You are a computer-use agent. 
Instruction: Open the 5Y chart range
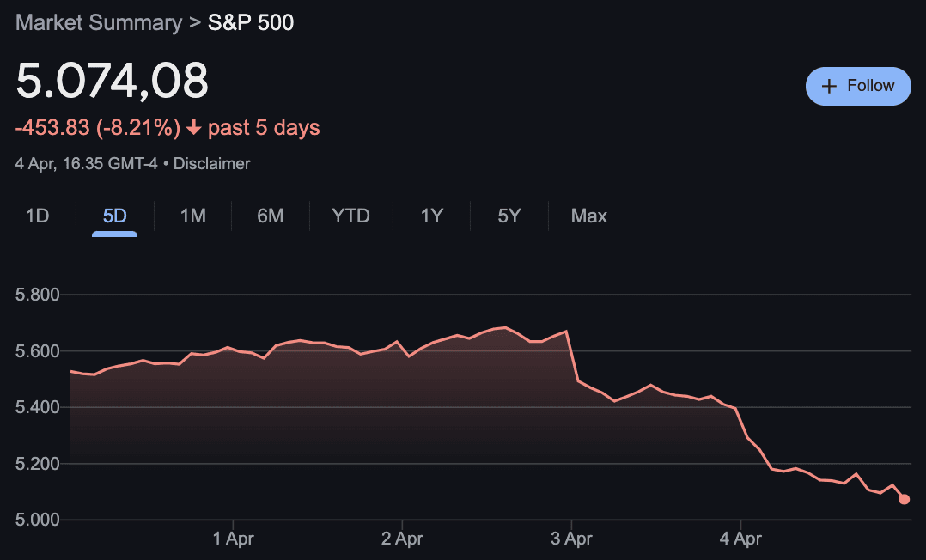[x=509, y=216]
